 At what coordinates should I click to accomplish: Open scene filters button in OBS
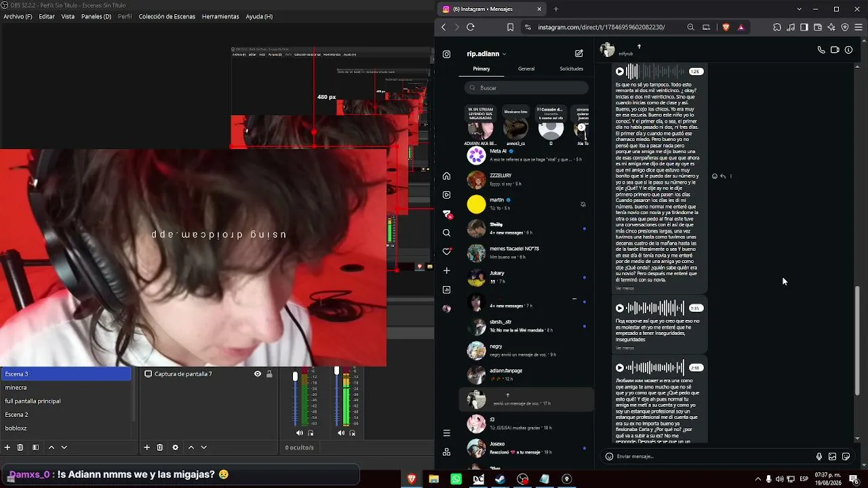pyautogui.click(x=35, y=447)
